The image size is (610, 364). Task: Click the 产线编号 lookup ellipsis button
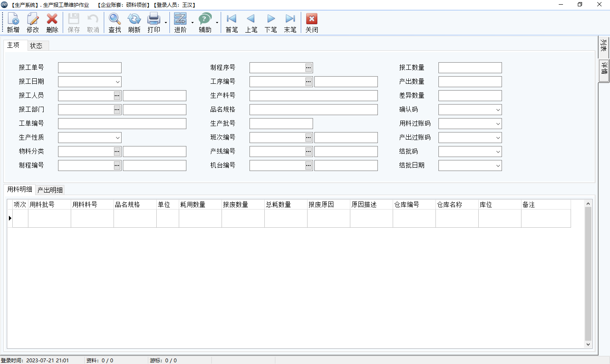[309, 152]
